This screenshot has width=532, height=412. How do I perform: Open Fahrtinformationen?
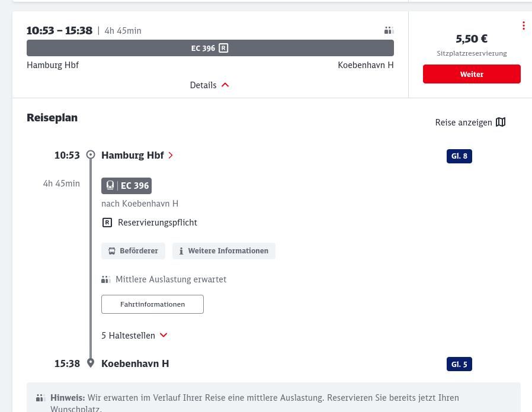[x=152, y=304]
